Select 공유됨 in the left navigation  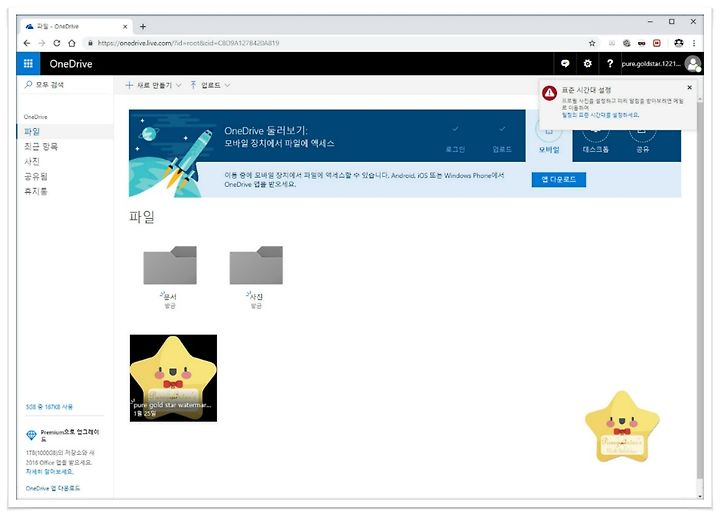65,176
